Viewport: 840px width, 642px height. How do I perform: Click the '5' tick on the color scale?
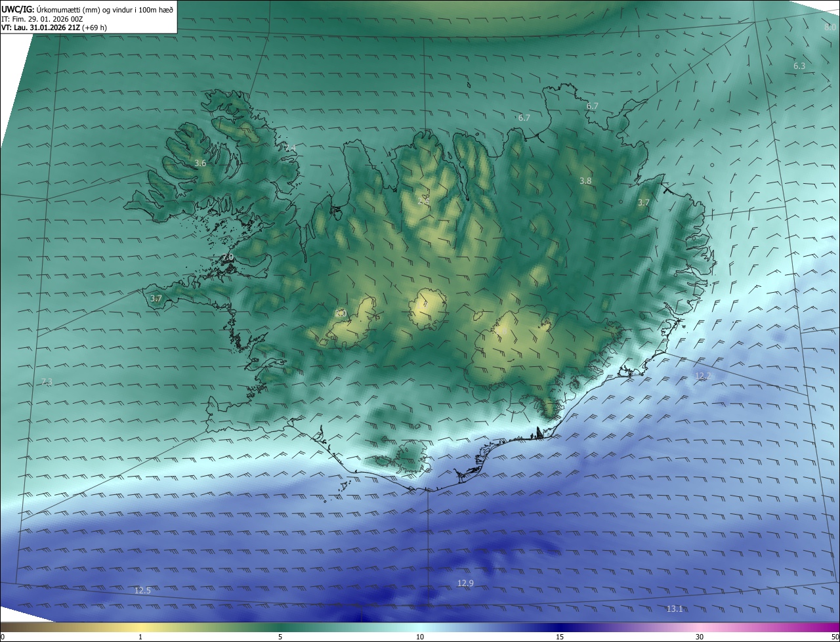point(280,637)
